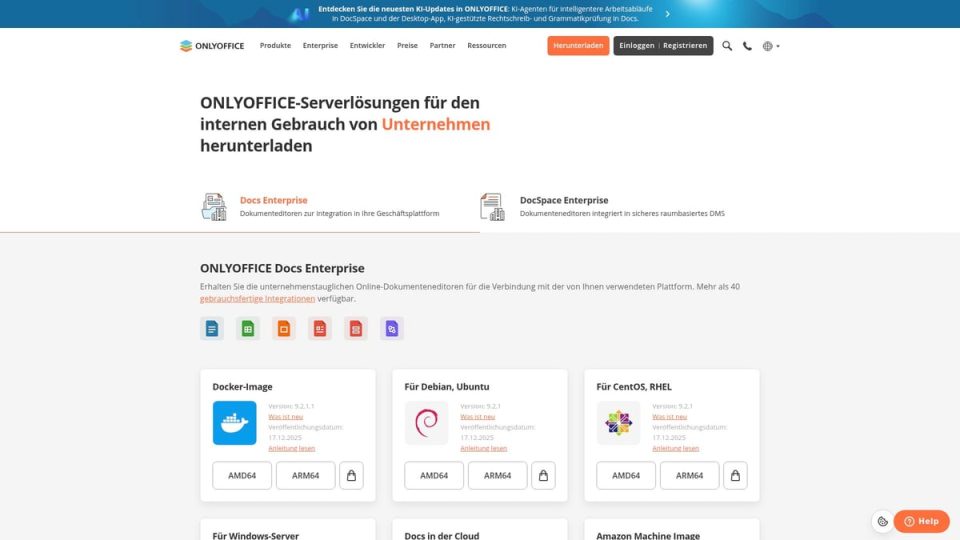
Task: Open the Preise menu
Action: [407, 46]
